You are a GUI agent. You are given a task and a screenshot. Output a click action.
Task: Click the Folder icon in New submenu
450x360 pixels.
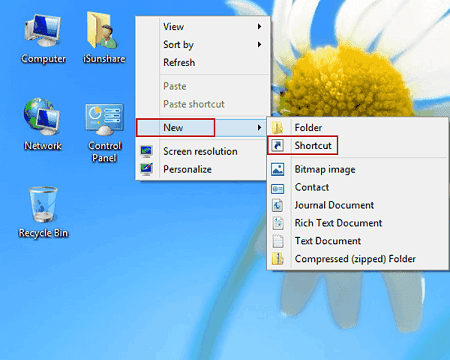coord(277,127)
